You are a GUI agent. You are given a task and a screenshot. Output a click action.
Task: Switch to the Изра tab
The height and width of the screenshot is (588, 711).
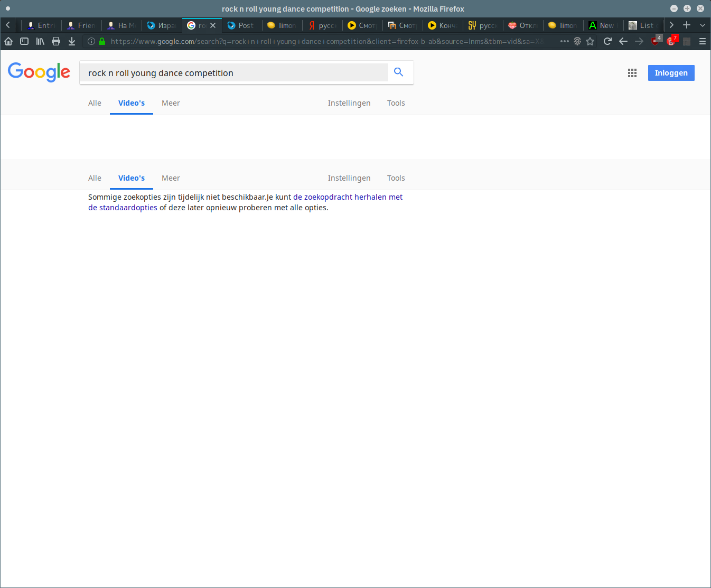click(x=162, y=25)
